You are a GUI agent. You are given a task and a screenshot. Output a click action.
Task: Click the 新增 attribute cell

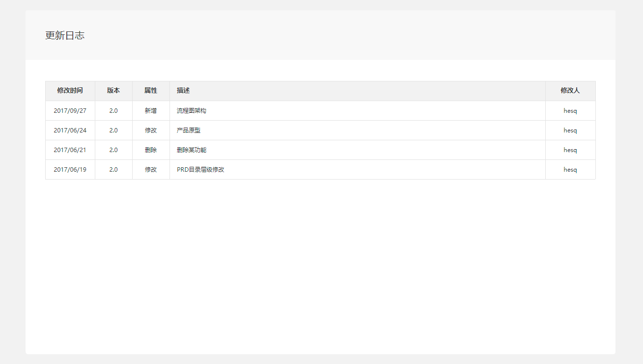(x=151, y=111)
